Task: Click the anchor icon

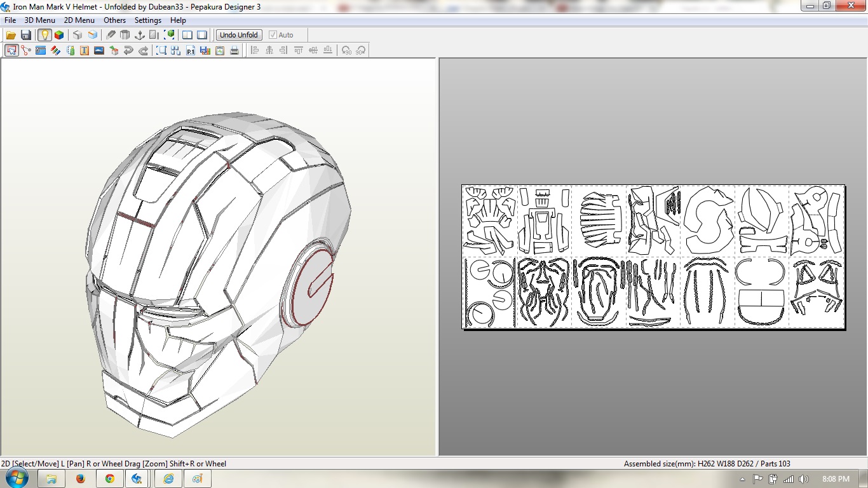Action: coord(140,35)
